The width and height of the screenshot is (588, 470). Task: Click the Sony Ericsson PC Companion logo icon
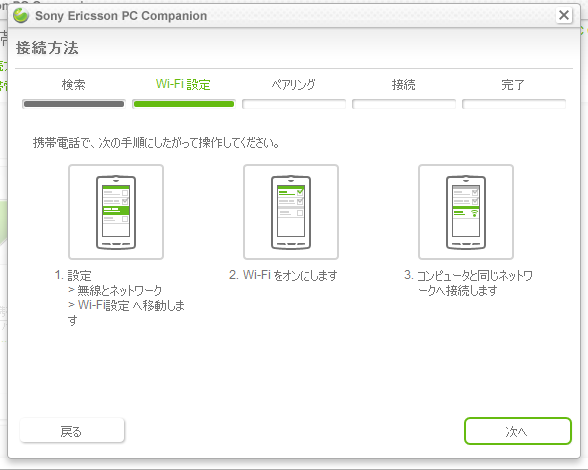click(x=21, y=15)
